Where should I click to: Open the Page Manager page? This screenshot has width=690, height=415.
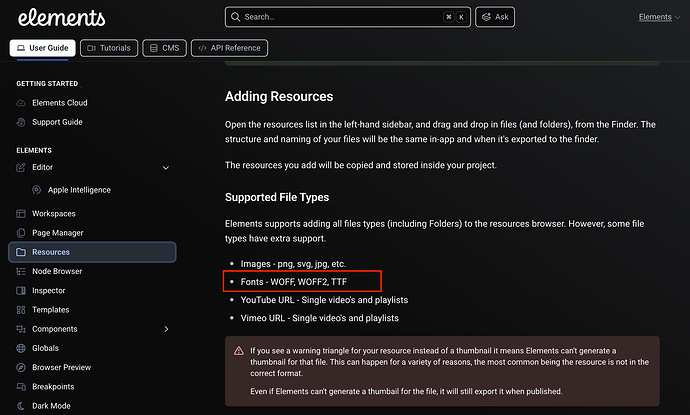point(58,233)
